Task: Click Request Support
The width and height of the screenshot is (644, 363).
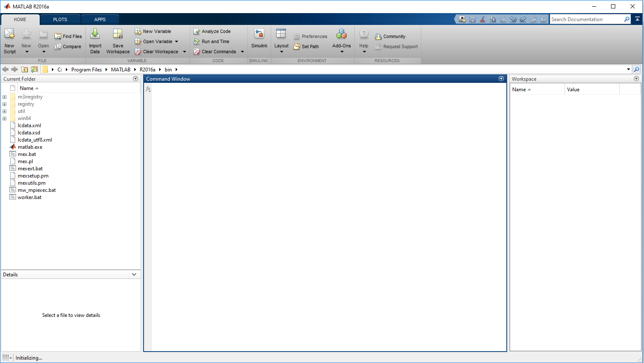Action: [397, 46]
